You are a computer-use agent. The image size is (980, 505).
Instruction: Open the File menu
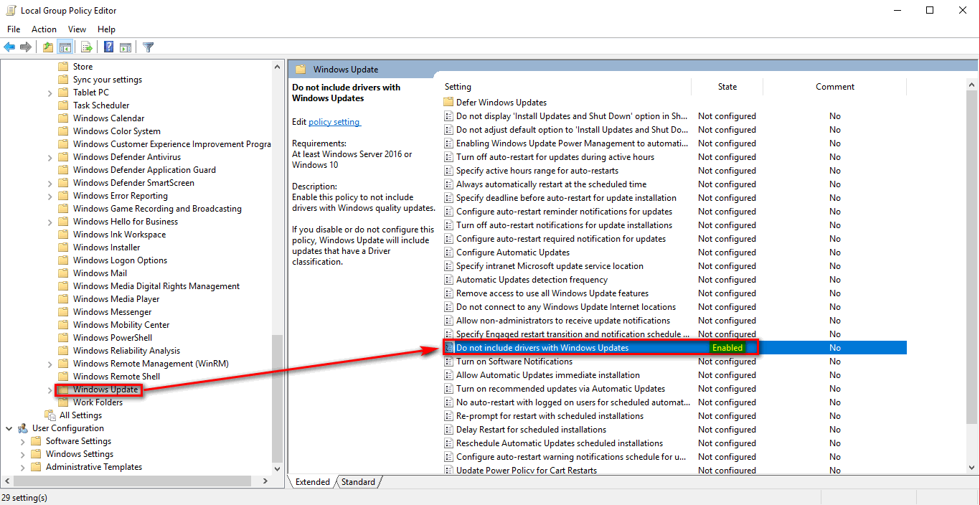coord(14,29)
